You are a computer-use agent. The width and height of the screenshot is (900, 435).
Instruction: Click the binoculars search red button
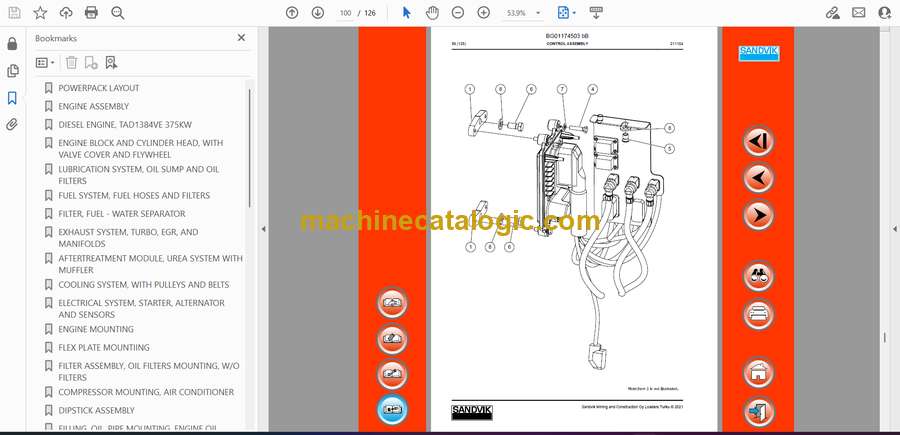tap(758, 276)
